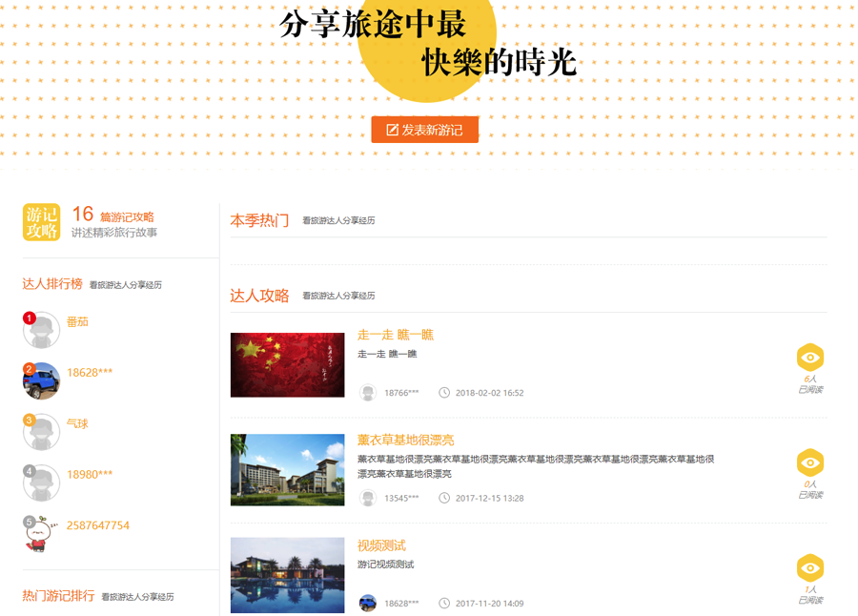The height and width of the screenshot is (616, 858).
Task: Open the 视频测试 travel note
Action: click(x=381, y=545)
